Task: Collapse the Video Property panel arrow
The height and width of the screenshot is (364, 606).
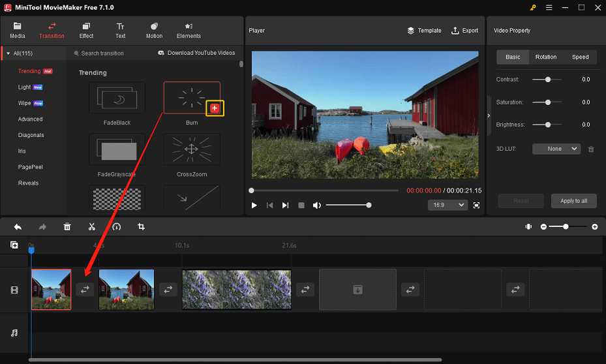Action: (x=489, y=115)
